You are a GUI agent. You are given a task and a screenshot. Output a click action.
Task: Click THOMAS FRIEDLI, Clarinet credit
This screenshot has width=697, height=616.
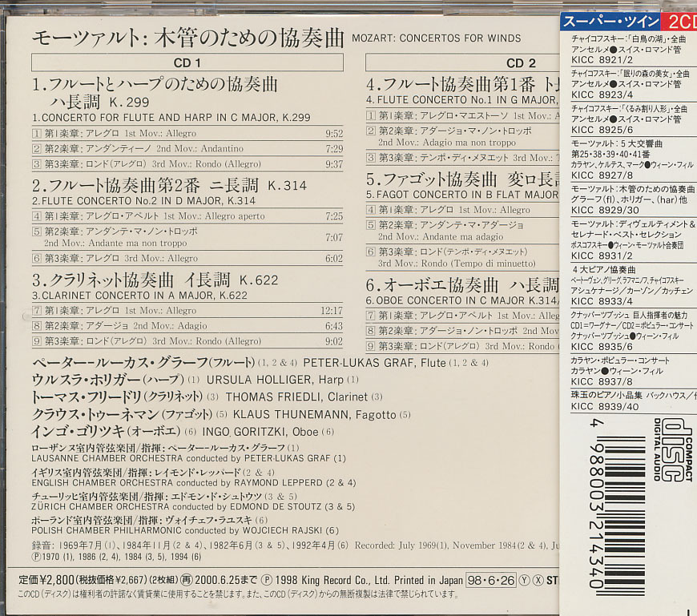304,397
